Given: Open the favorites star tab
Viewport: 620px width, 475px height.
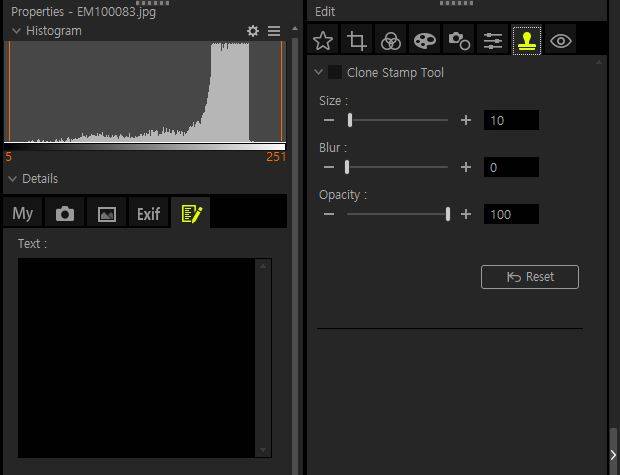Looking at the screenshot, I should (323, 41).
